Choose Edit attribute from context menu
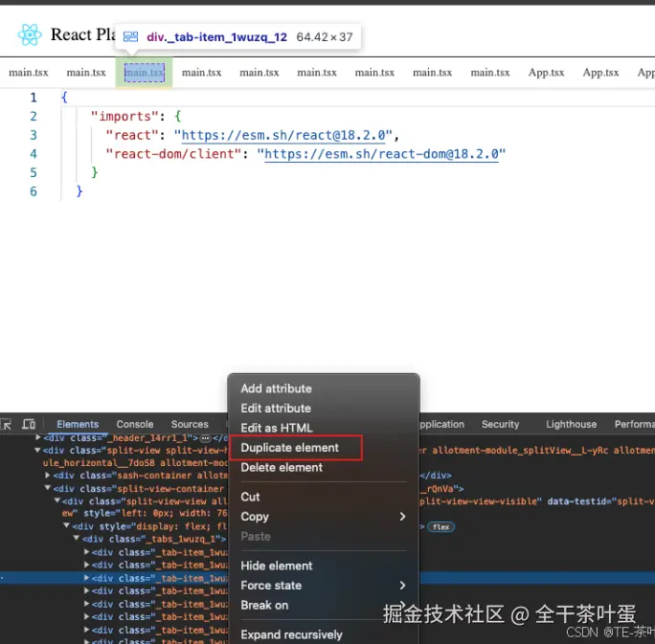This screenshot has height=644, width=655. point(276,409)
